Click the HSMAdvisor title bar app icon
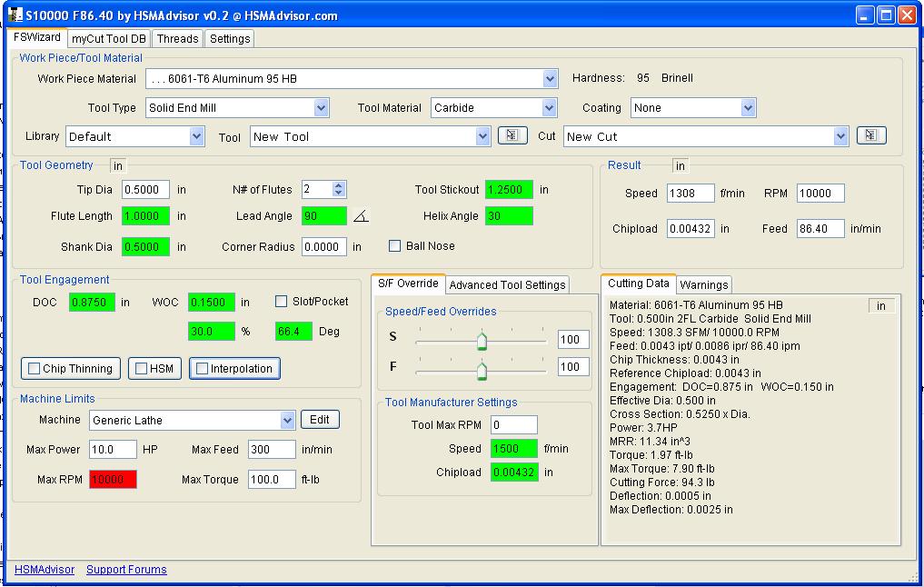924x587 pixels. click(x=14, y=15)
